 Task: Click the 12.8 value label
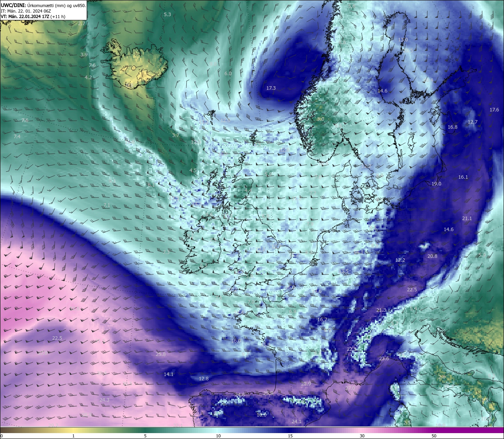[x=204, y=379]
